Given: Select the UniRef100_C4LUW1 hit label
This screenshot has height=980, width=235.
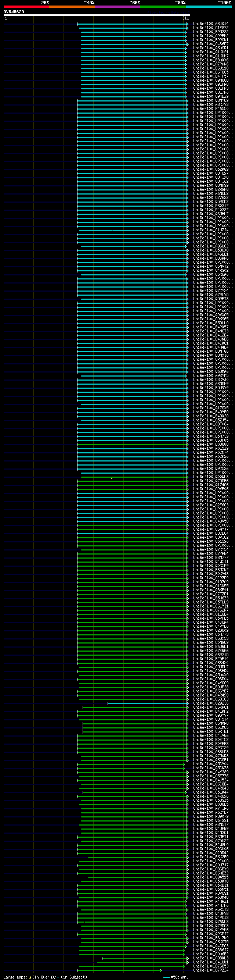Looking at the screenshot, I should tap(211, 962).
